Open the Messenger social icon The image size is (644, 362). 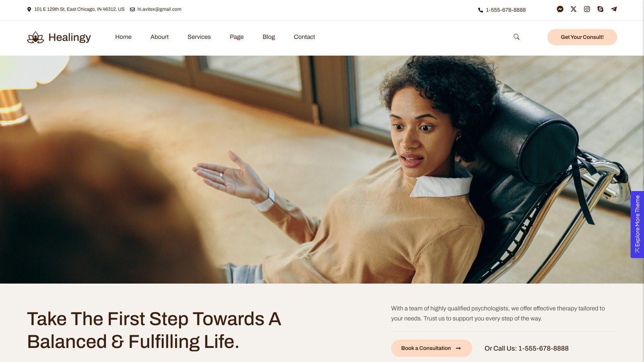coord(560,9)
